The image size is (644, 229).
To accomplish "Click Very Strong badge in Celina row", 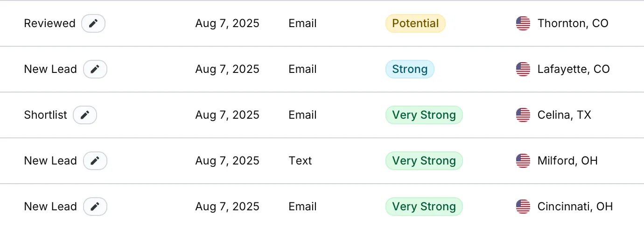I will point(424,115).
